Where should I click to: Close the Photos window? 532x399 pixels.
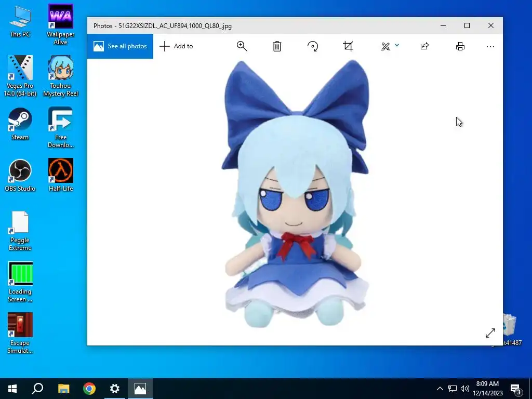(x=490, y=26)
